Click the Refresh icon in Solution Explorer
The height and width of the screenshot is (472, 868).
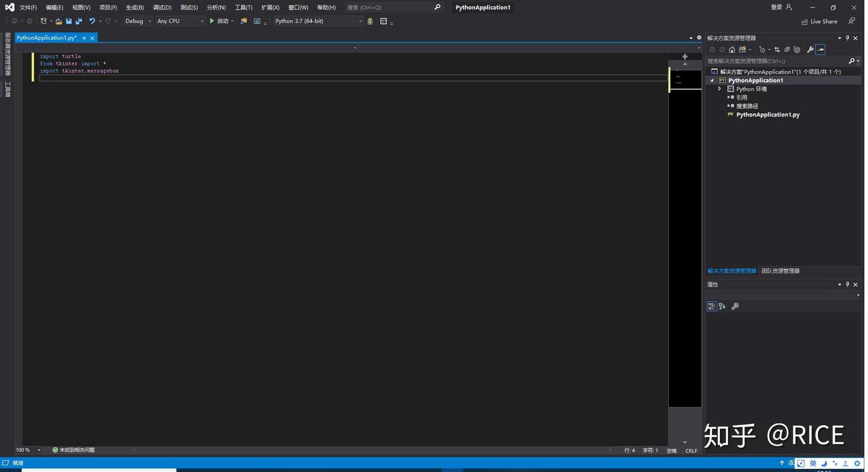coord(787,49)
